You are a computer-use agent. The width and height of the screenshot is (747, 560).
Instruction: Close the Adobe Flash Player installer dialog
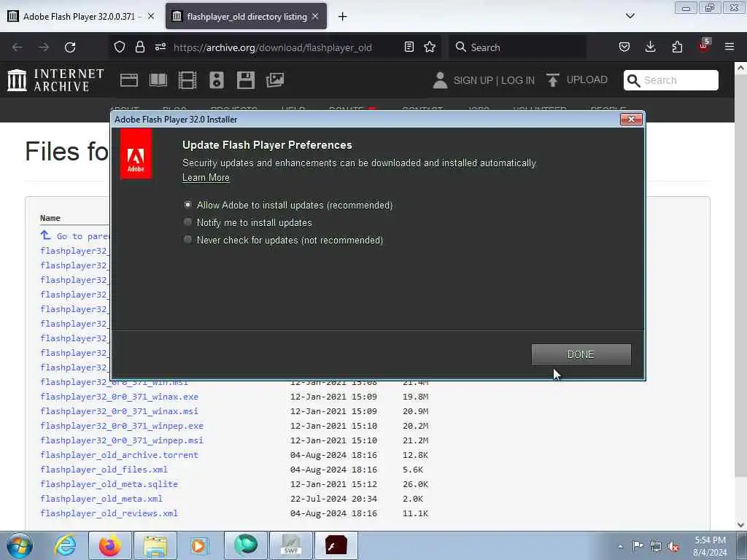(631, 119)
